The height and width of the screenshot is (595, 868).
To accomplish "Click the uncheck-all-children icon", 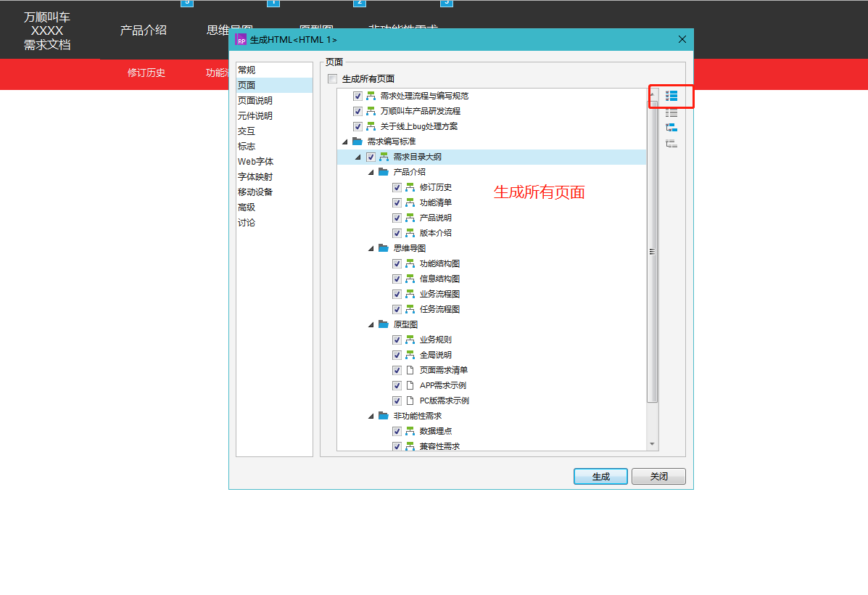I will (x=671, y=144).
